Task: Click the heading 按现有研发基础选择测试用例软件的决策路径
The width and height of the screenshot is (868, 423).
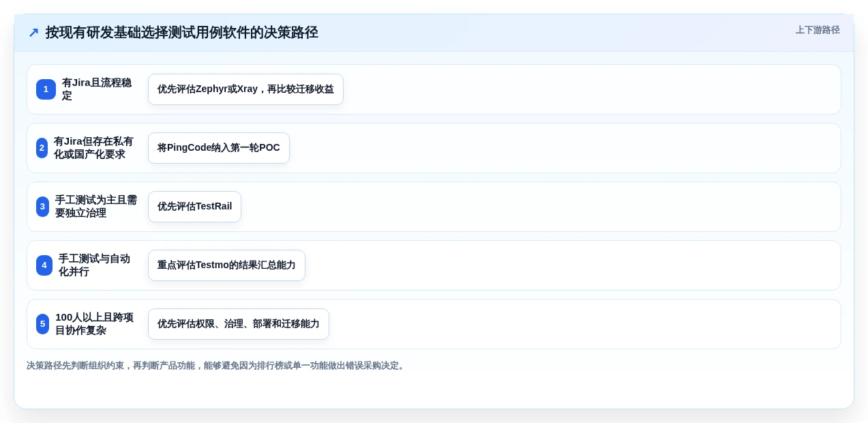Action: (x=182, y=33)
